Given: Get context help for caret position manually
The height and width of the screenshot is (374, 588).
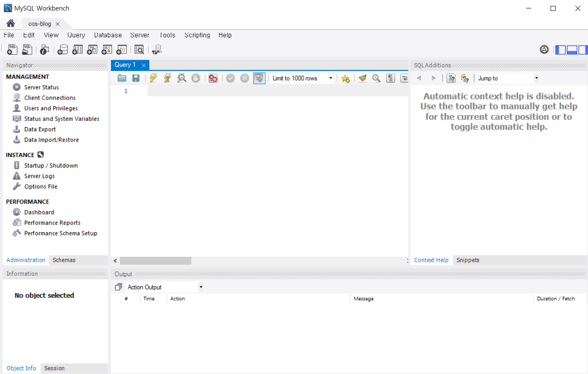Looking at the screenshot, I should tap(451, 78).
